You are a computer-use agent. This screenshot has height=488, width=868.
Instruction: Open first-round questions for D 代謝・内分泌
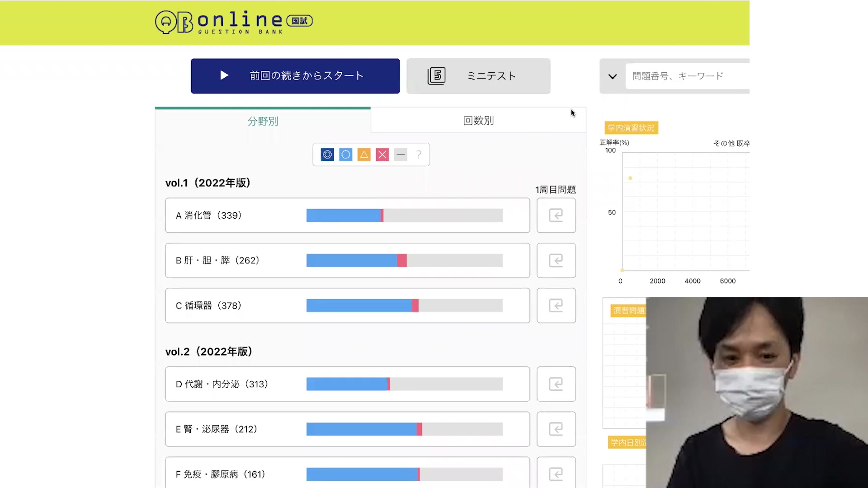pyautogui.click(x=556, y=384)
